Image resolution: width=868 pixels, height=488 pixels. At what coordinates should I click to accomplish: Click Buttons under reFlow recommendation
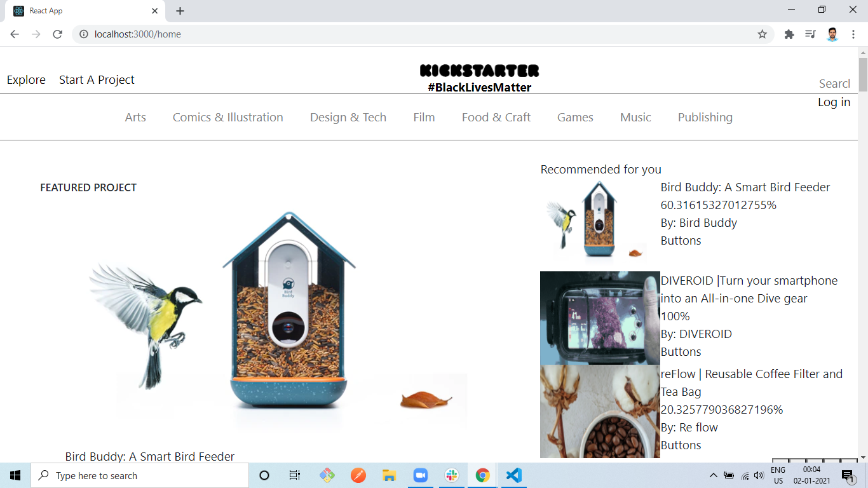681,445
